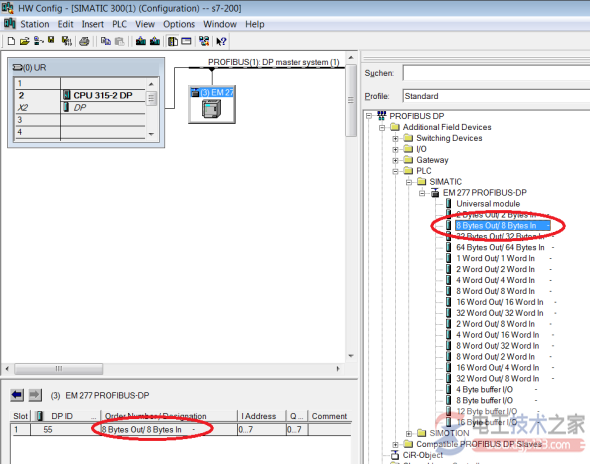Screen dimensions: 590x464
Task: Select 1 Word Out/ 1 Word In entry
Action: (495, 258)
